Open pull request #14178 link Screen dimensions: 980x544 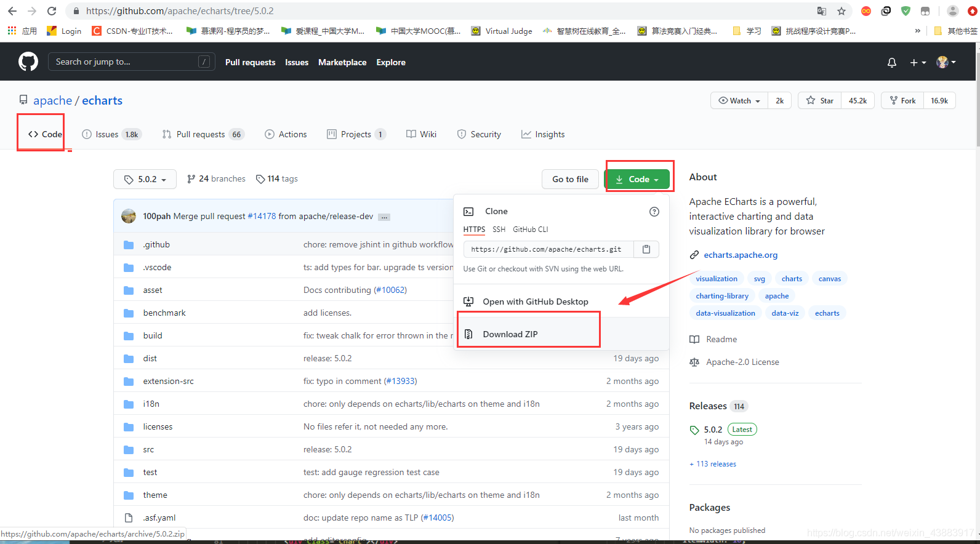pyautogui.click(x=262, y=216)
